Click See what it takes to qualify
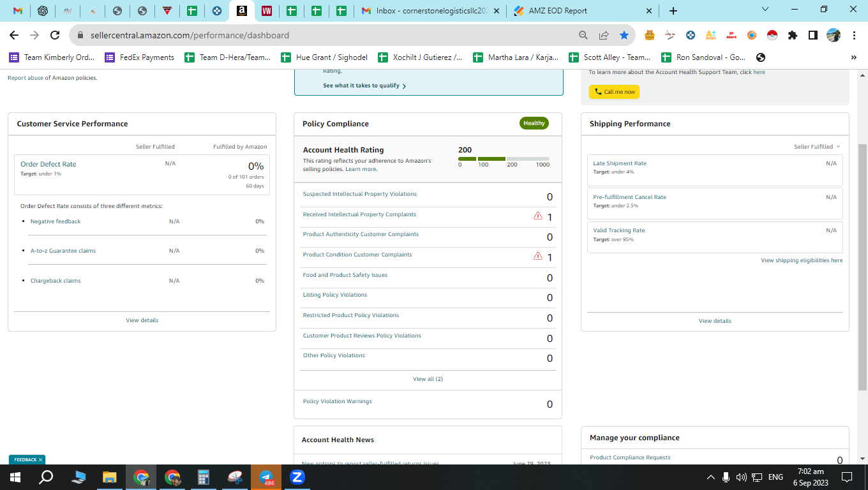868x490 pixels. 364,85
